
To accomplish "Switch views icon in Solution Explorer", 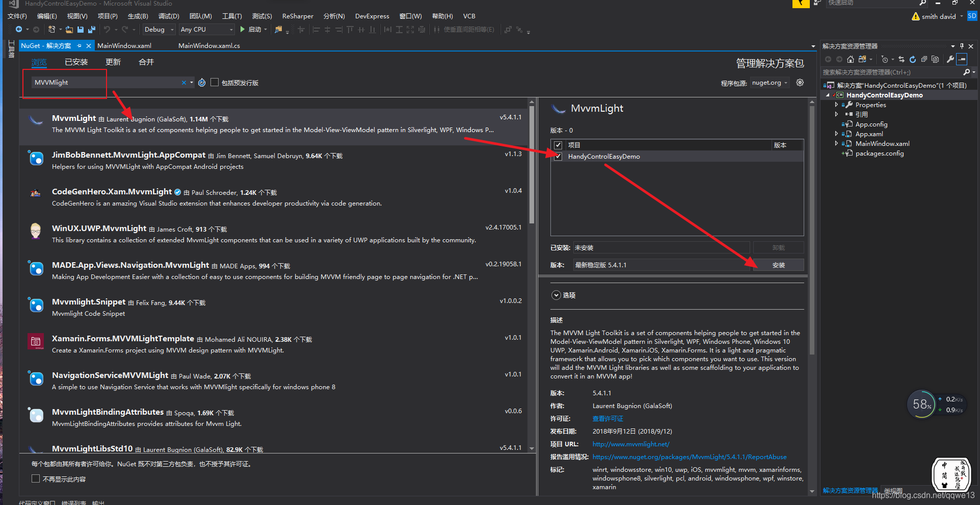I will pos(862,59).
